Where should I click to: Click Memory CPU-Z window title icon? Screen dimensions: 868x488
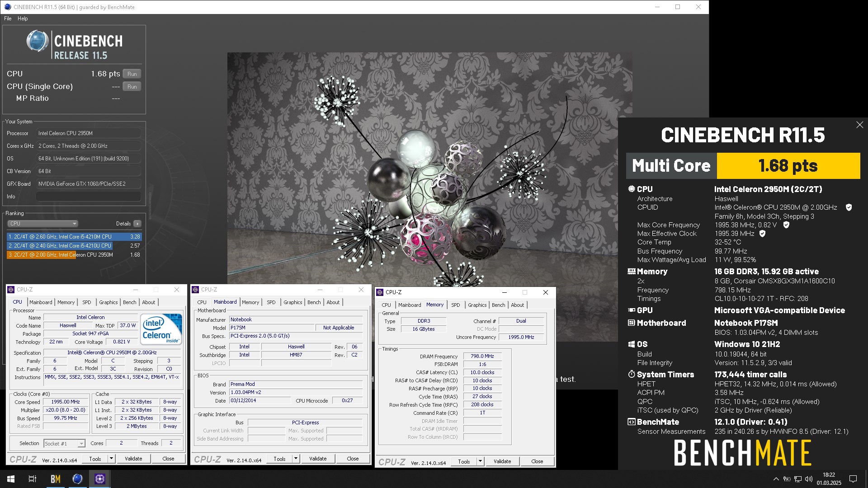380,292
